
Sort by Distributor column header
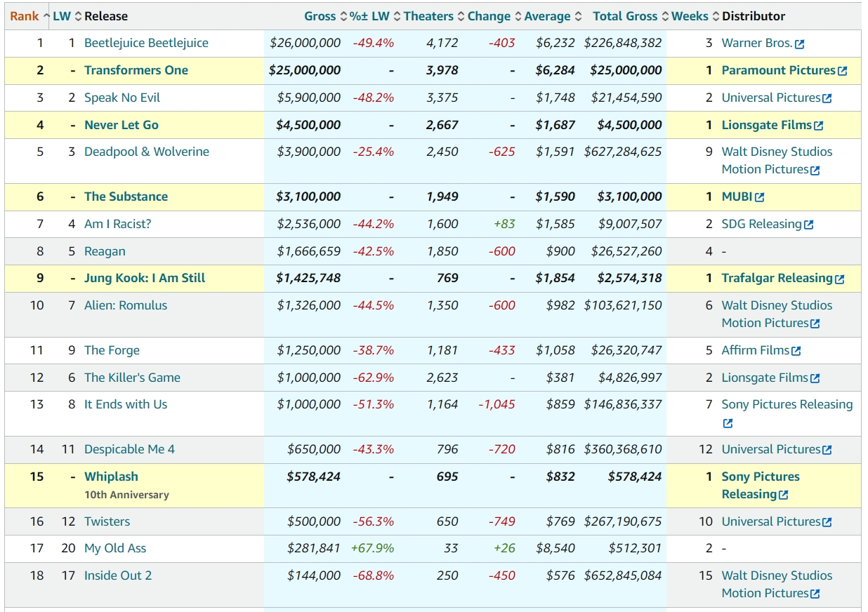coord(754,16)
